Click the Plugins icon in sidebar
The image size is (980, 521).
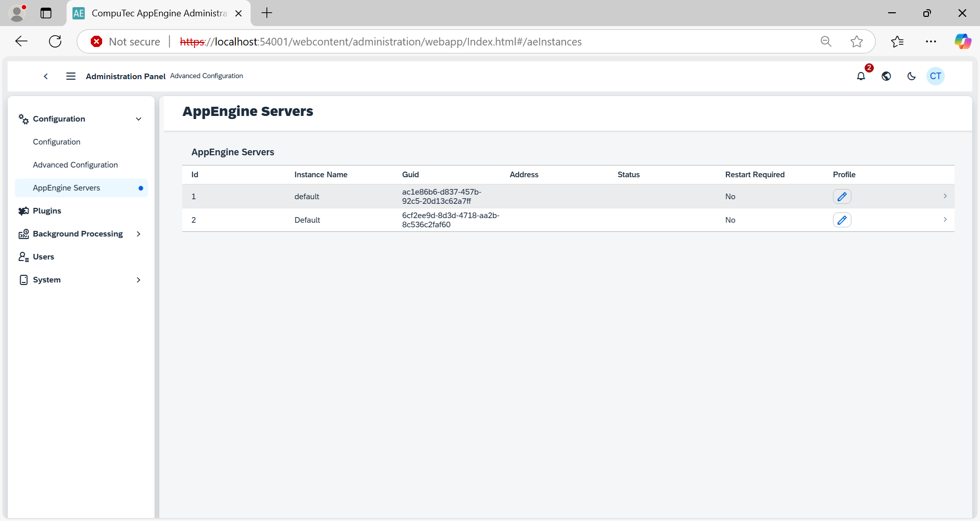(x=23, y=210)
